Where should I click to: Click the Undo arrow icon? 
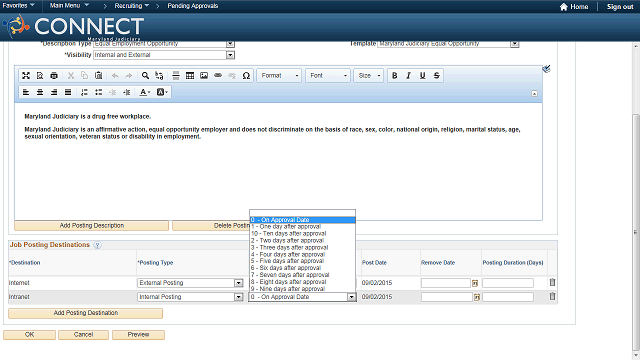115,76
